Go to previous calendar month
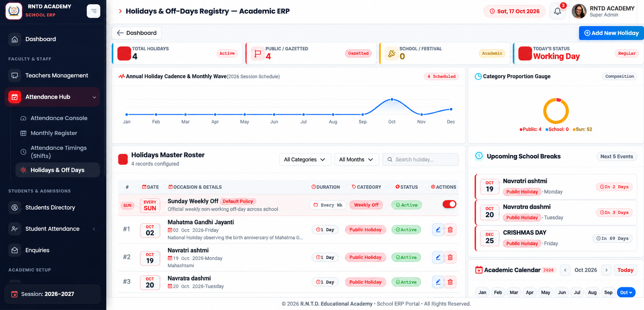 tap(565, 270)
